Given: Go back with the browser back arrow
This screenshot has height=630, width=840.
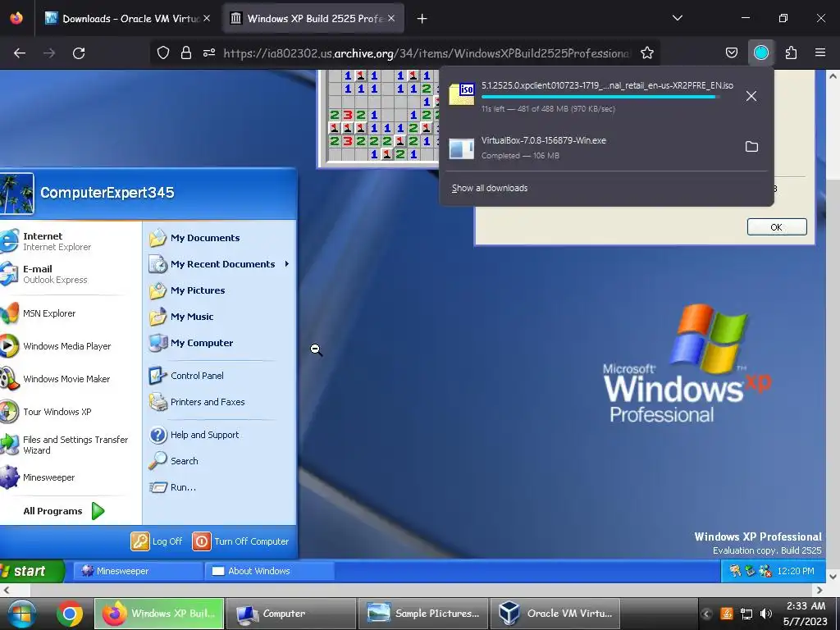Looking at the screenshot, I should point(20,53).
